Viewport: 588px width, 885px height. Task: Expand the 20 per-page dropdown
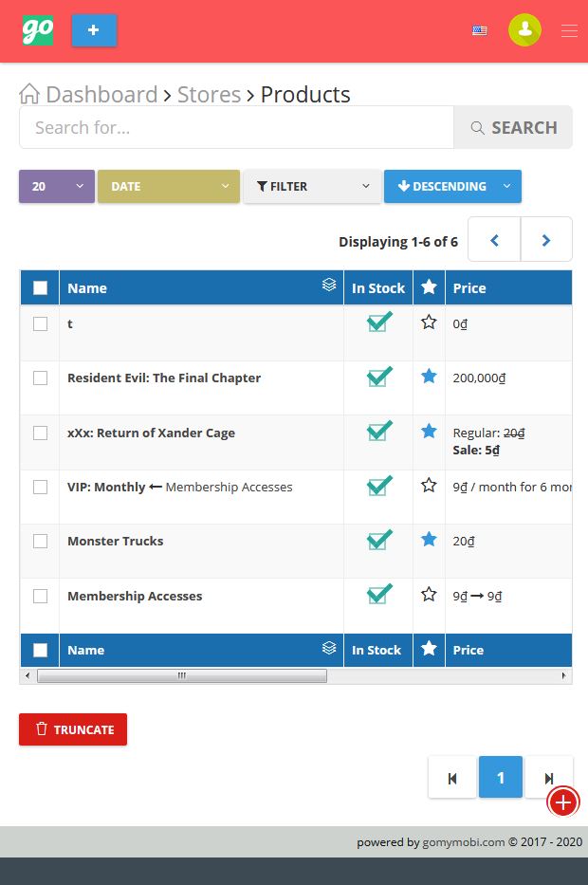click(57, 186)
